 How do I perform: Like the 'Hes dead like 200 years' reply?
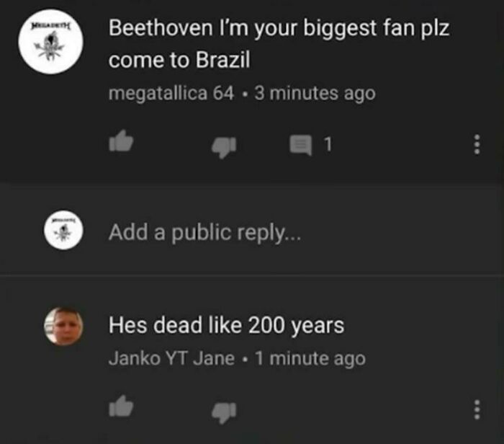[x=121, y=406]
